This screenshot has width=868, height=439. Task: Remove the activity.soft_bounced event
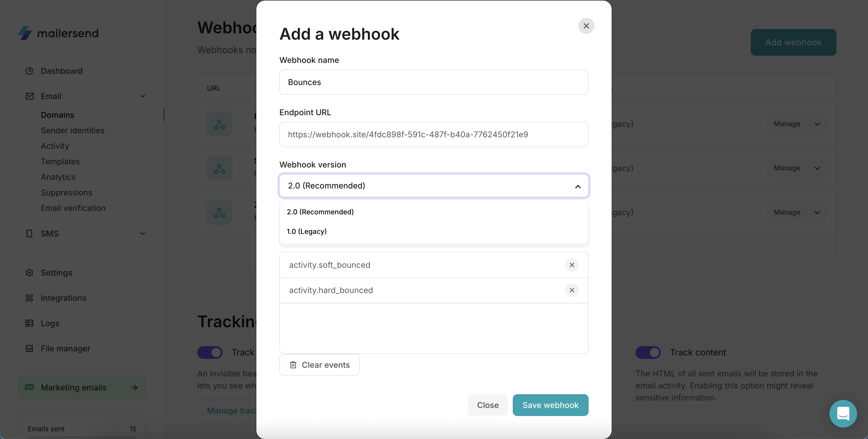click(x=571, y=265)
